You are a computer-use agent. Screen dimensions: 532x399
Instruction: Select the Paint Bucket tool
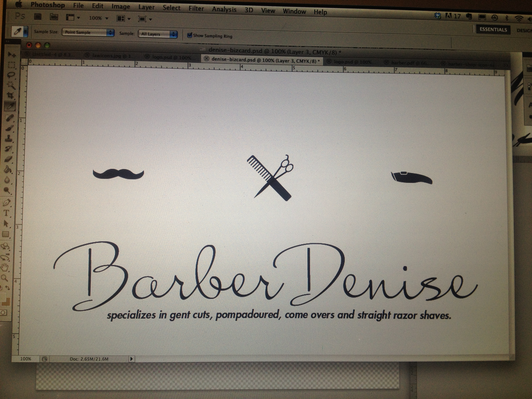[8, 169]
